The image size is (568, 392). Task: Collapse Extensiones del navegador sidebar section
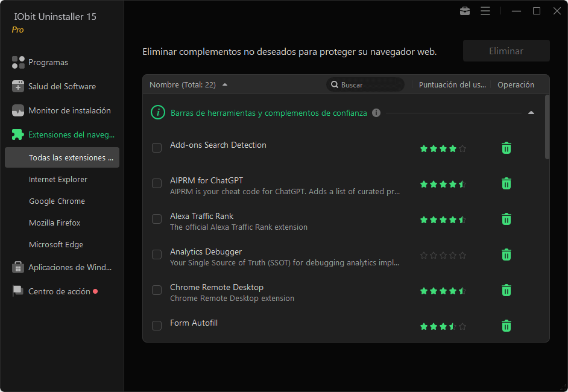71,134
